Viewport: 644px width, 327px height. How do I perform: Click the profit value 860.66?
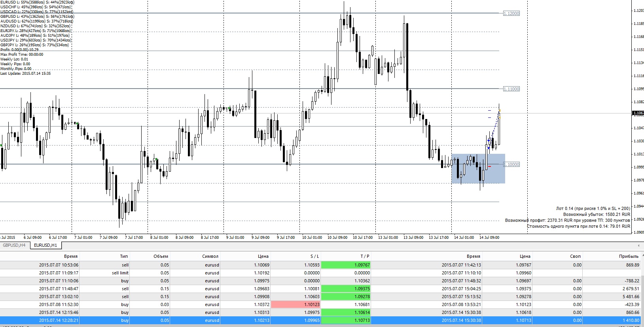tap(633, 312)
